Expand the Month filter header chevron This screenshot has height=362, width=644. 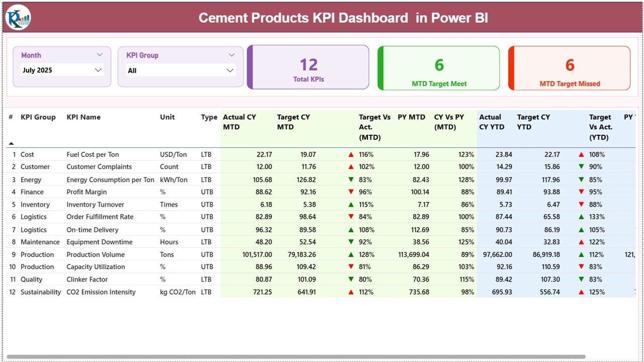tap(100, 55)
